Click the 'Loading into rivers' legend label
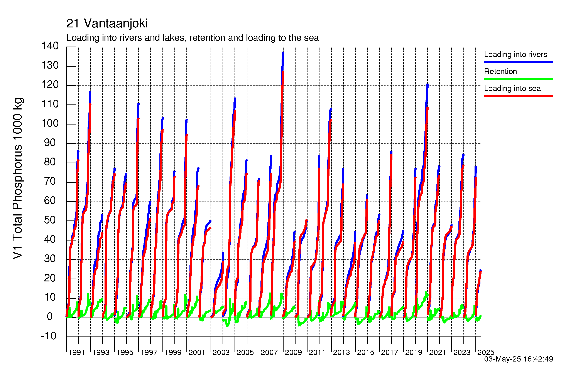The height and width of the screenshot is (370, 588). point(515,54)
